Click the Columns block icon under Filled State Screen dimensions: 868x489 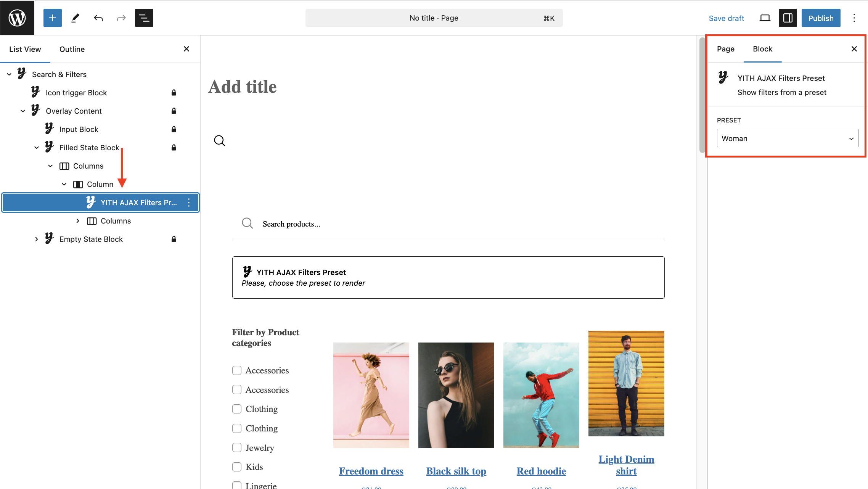point(64,166)
